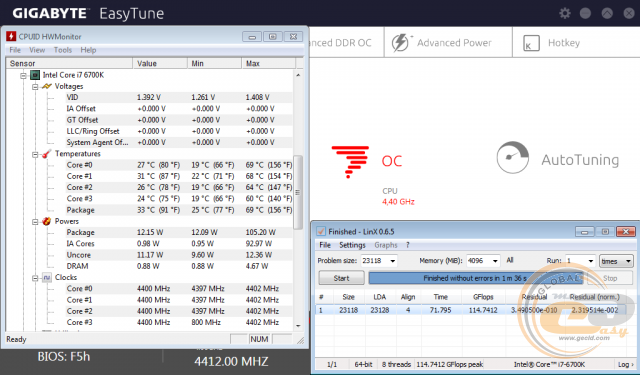This screenshot has height=375, width=640.
Task: Click the HWMonitor scroll down arrow
Action: click(298, 326)
